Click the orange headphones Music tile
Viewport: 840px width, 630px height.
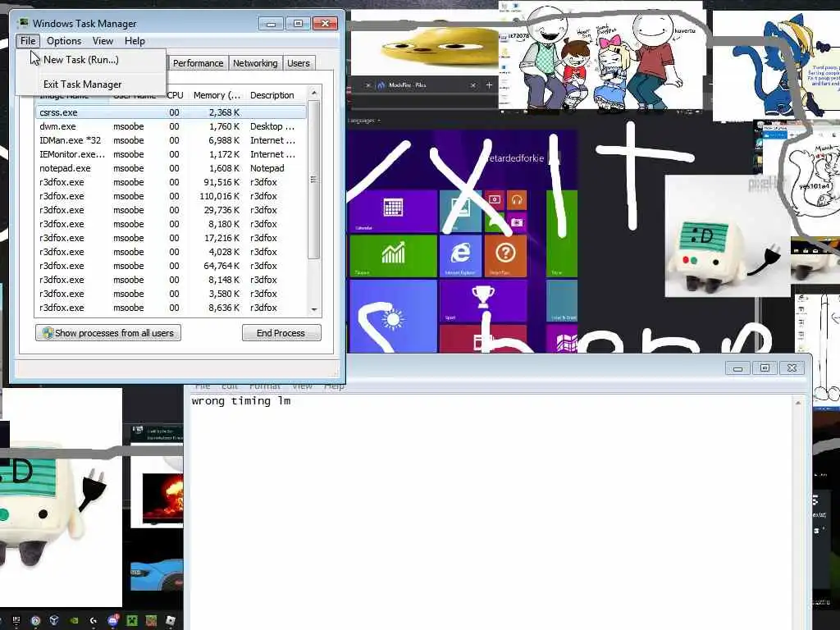[517, 200]
